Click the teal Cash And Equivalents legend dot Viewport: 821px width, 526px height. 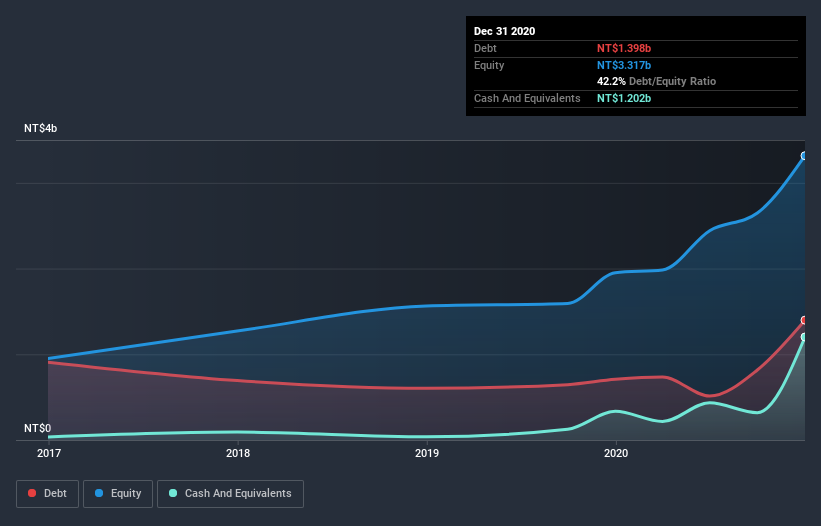173,493
